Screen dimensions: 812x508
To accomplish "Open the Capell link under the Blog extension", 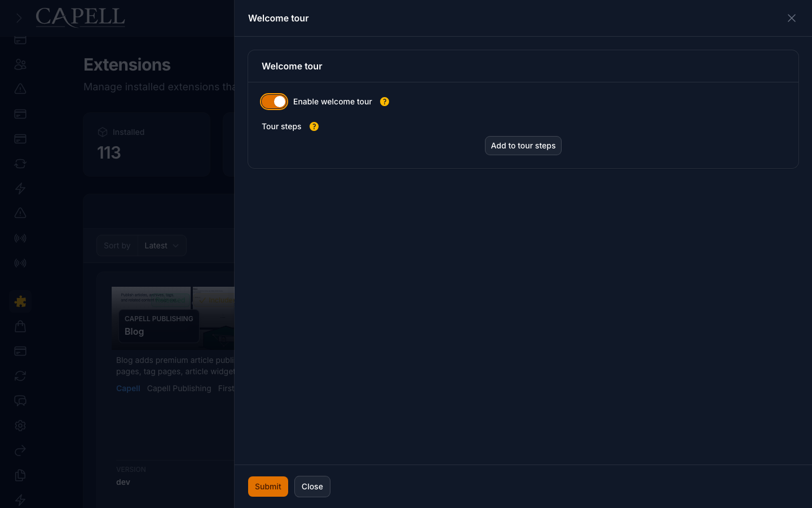I will click(128, 388).
